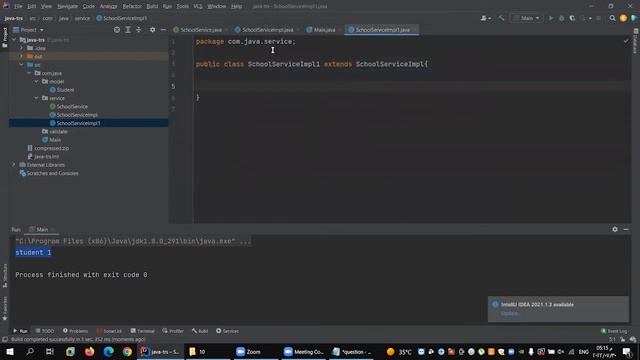Click the Update link in the IDE notification
This screenshot has width=640, height=360.
(510, 313)
